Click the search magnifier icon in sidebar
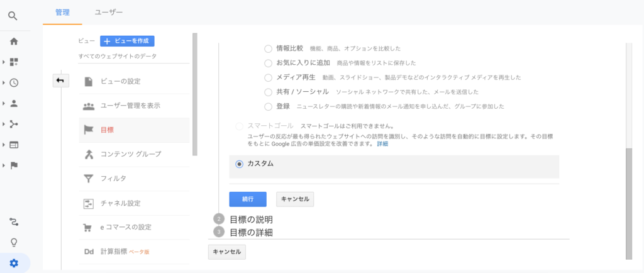644x273 pixels. click(x=13, y=16)
